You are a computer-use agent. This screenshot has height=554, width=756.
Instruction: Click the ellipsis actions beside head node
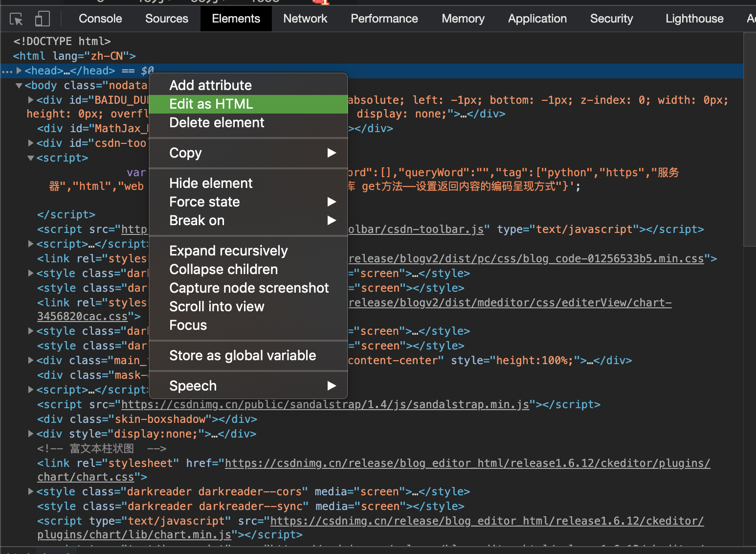point(7,71)
